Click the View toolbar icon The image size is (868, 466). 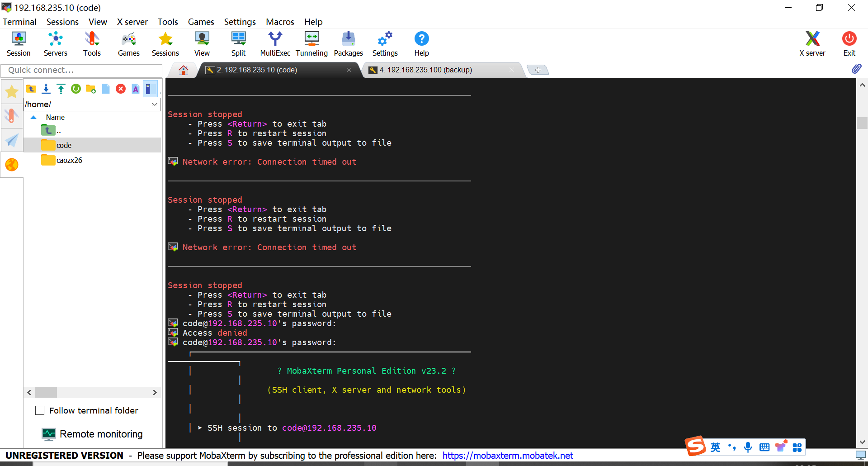point(202,44)
